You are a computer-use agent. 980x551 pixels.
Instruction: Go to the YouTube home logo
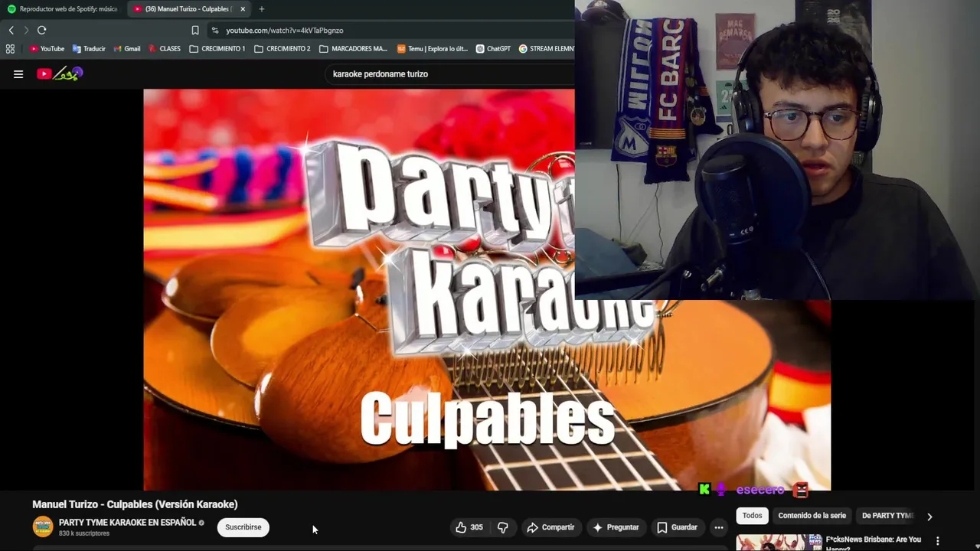(59, 73)
